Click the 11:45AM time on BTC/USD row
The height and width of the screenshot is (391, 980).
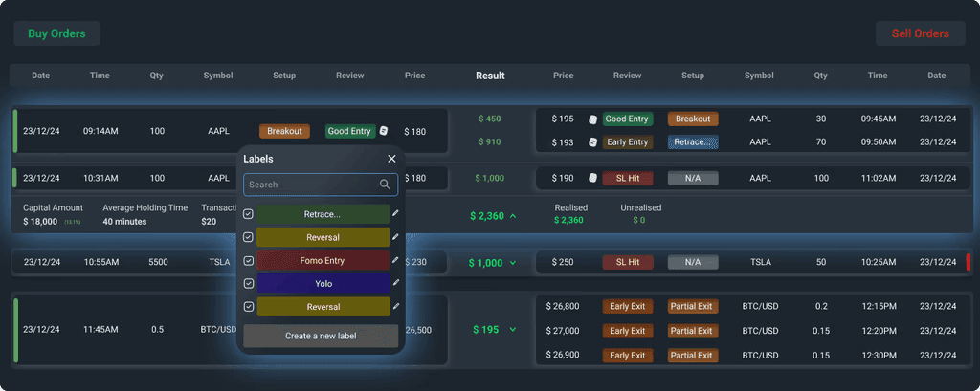pyautogui.click(x=100, y=329)
